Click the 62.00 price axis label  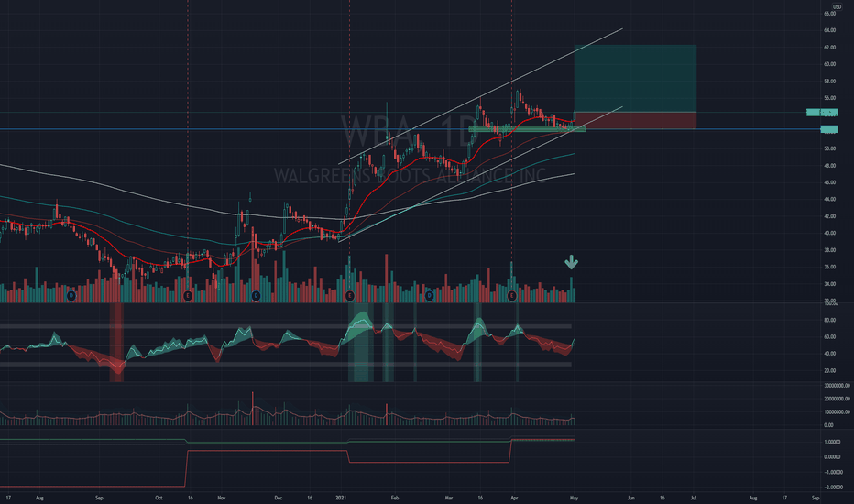click(829, 48)
